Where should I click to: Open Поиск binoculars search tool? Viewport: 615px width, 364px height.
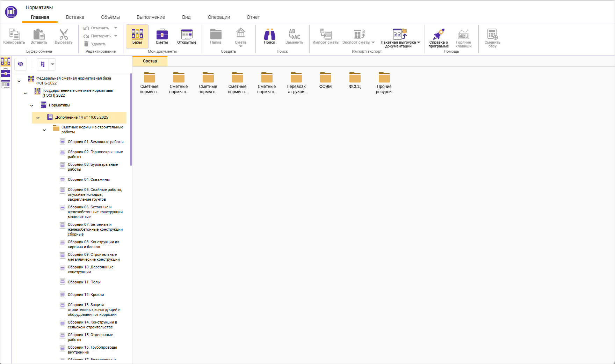point(269,36)
